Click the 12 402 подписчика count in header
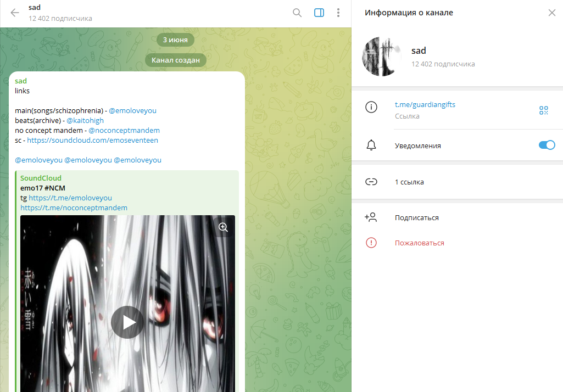Image resolution: width=563 pixels, height=392 pixels. (x=60, y=18)
